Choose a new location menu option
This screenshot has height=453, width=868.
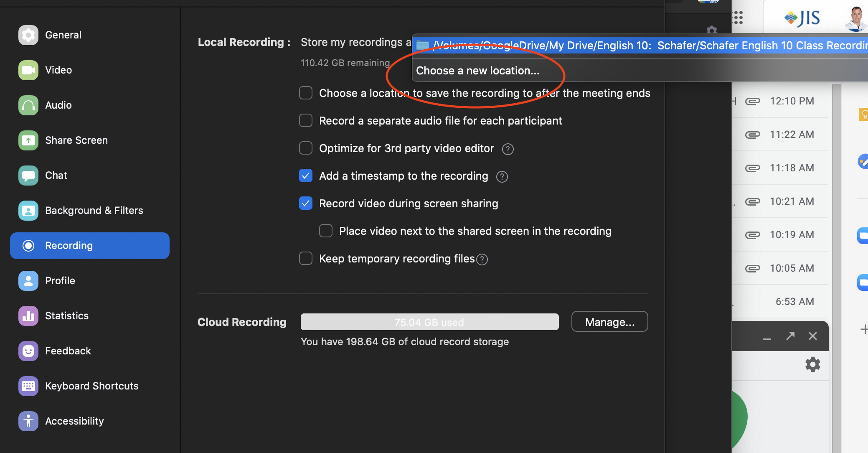pos(477,71)
